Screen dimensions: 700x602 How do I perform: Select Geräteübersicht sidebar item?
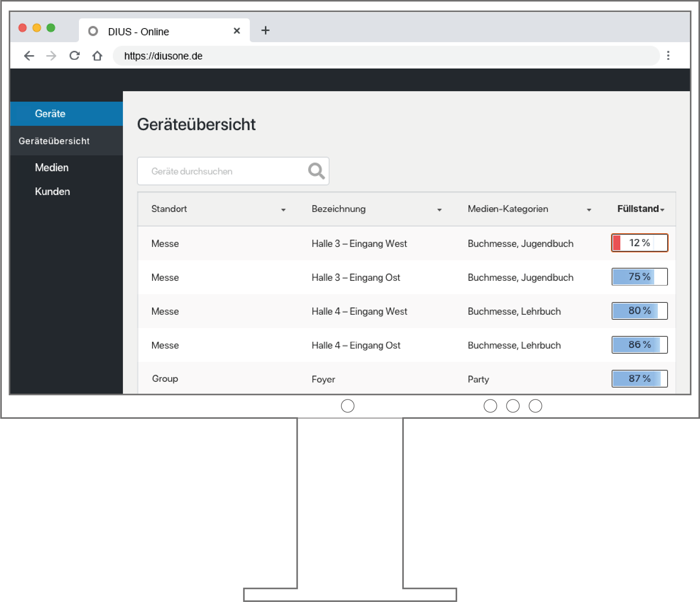67,141
